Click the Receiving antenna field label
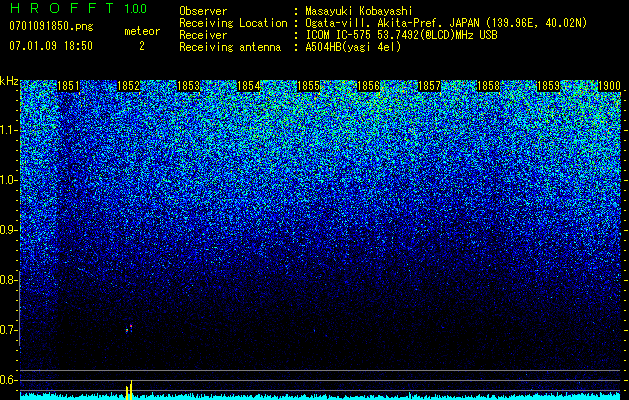629x400 pixels. pos(230,47)
